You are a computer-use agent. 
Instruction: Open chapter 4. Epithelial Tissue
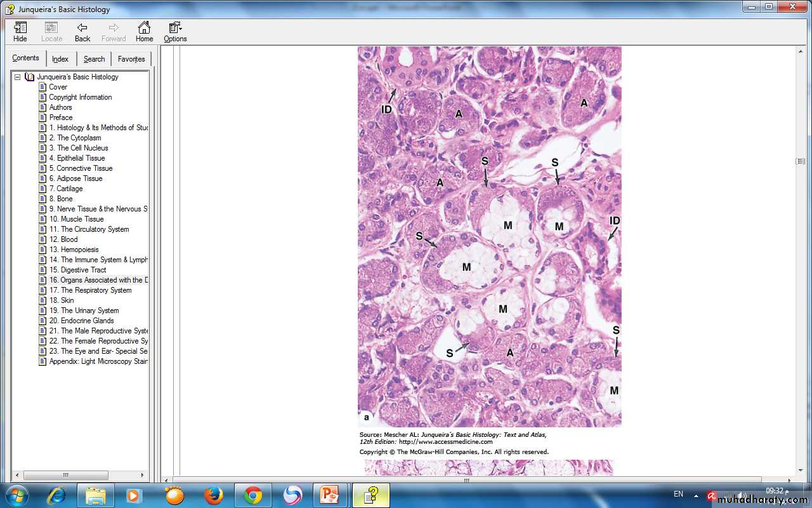(x=77, y=158)
